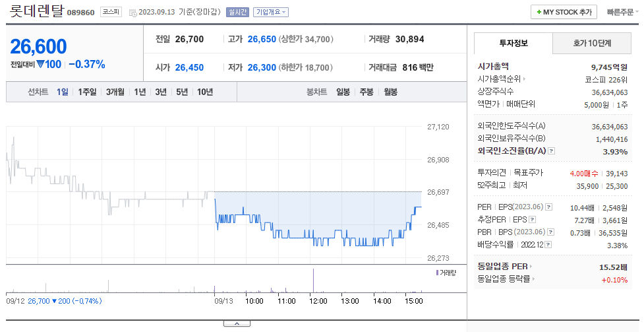This screenshot has width=644, height=332.
Task: Switch to the 투자정보 tab
Action: [x=513, y=43]
